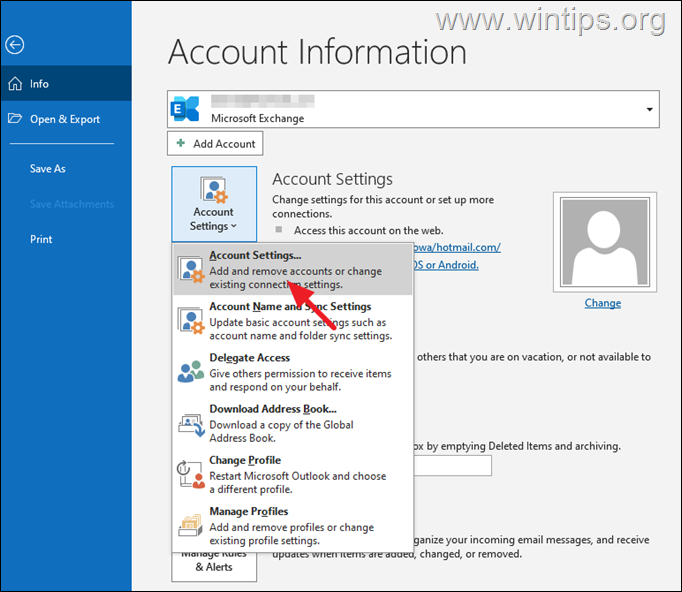Collapse the Account Settings dropdown button
Viewport: 682px width, 592px height.
point(214,204)
